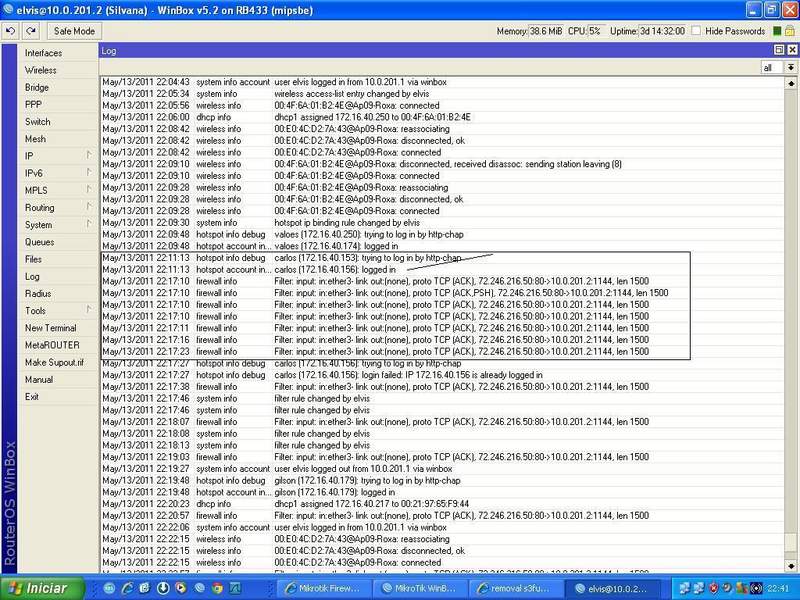This screenshot has height=600, width=800.
Task: Open the Queues menu
Action: pos(57,242)
